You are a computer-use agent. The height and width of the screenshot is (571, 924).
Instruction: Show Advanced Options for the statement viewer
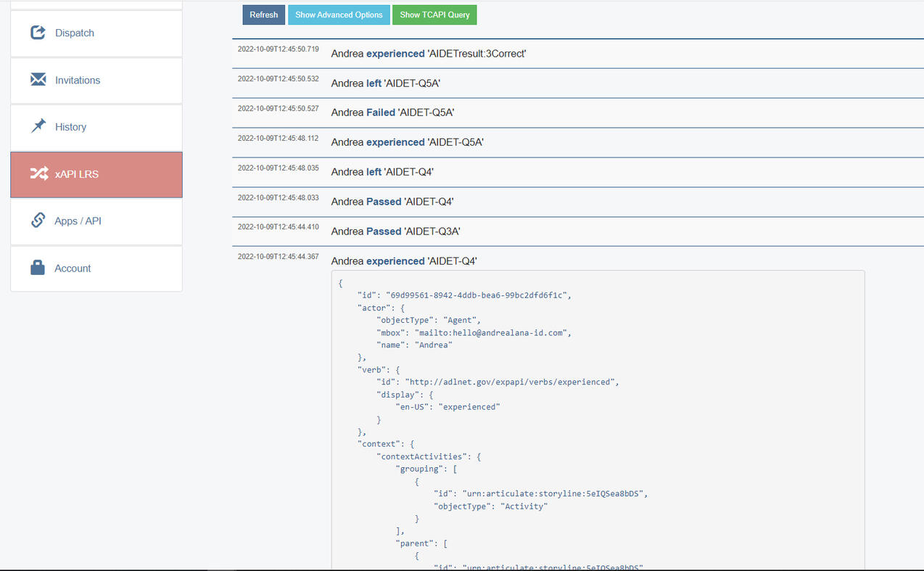coord(339,15)
